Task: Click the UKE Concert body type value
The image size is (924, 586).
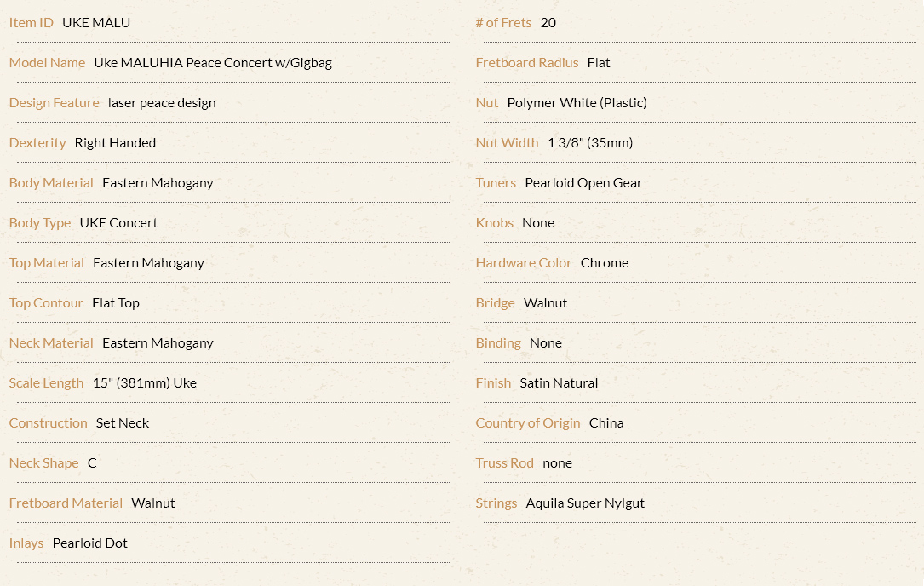Action: (119, 223)
